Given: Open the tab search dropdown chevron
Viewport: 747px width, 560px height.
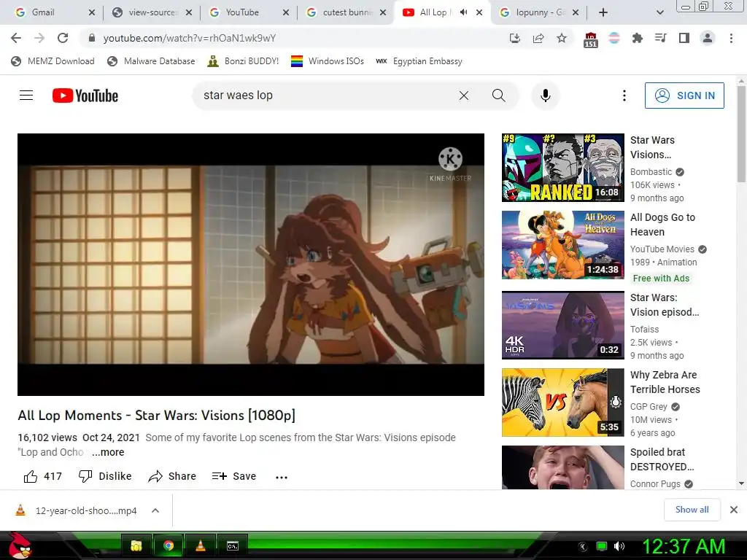Looking at the screenshot, I should (x=659, y=12).
